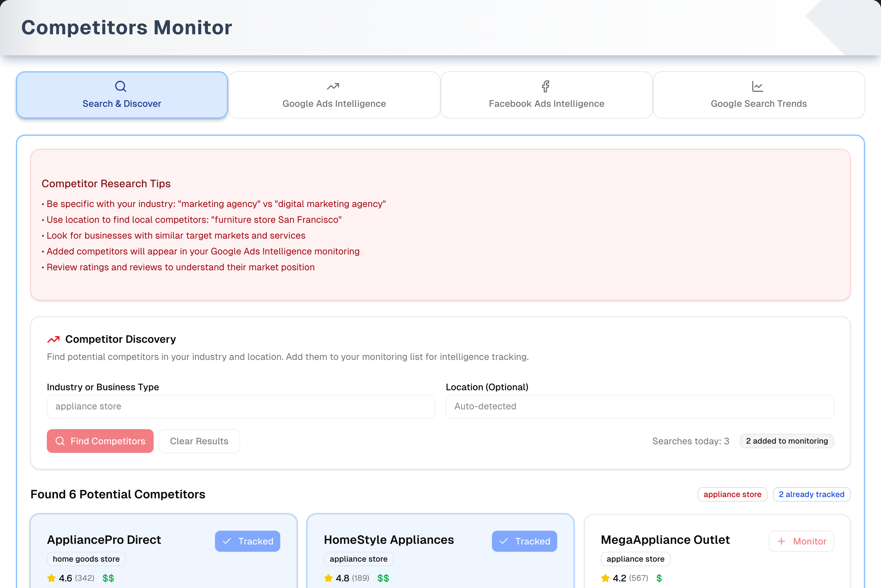Click the star rating icon for HomeStyle Appliances
This screenshot has width=881, height=588.
point(328,578)
